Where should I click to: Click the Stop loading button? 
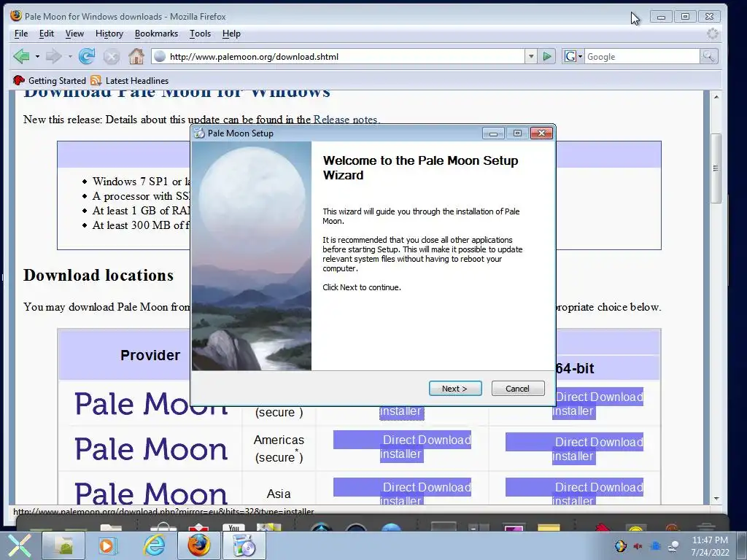point(112,57)
